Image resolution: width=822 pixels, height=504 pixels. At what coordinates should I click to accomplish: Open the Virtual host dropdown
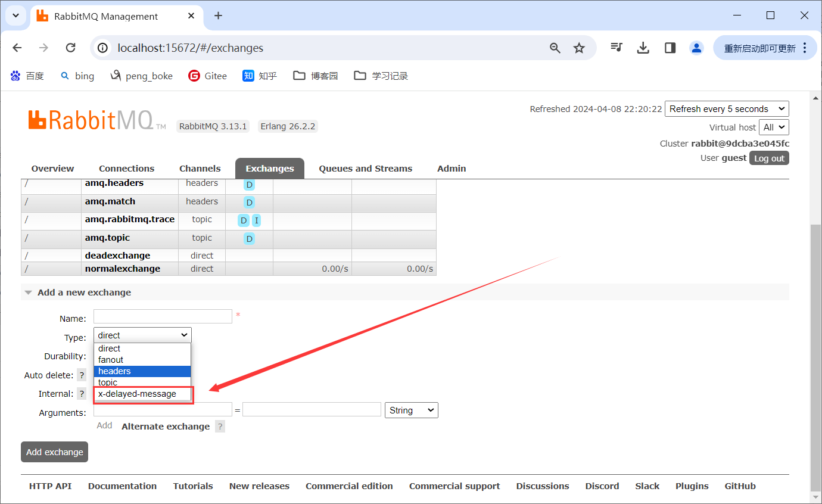(774, 127)
